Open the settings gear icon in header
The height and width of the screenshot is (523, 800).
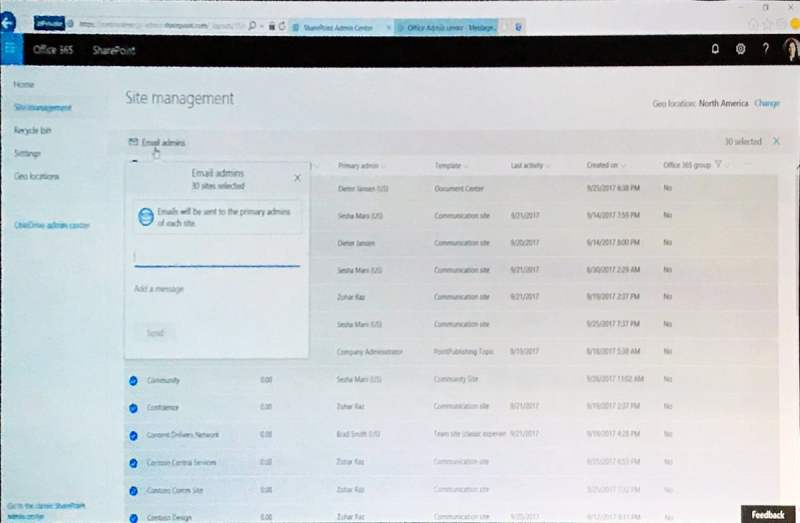[x=740, y=49]
